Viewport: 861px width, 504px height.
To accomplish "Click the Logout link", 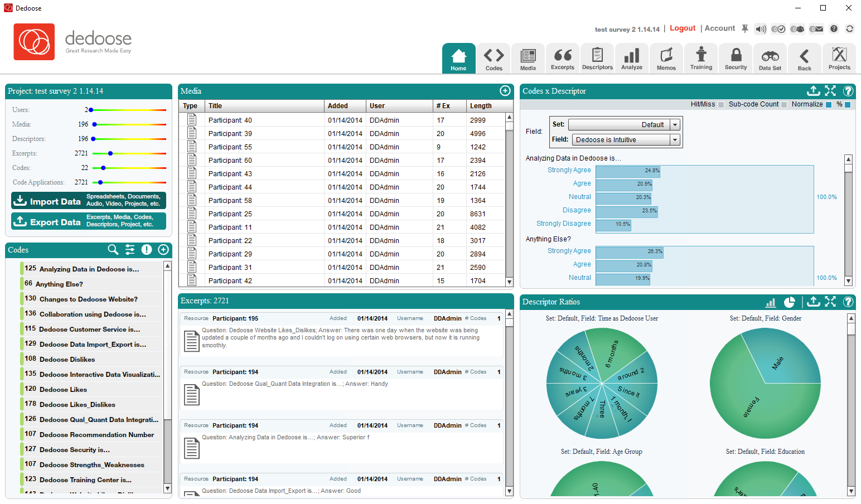I will click(x=683, y=28).
